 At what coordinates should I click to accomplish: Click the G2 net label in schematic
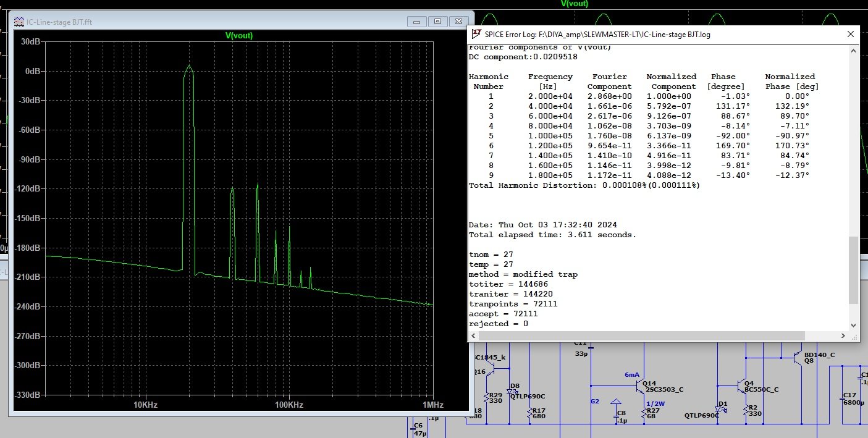click(x=595, y=402)
